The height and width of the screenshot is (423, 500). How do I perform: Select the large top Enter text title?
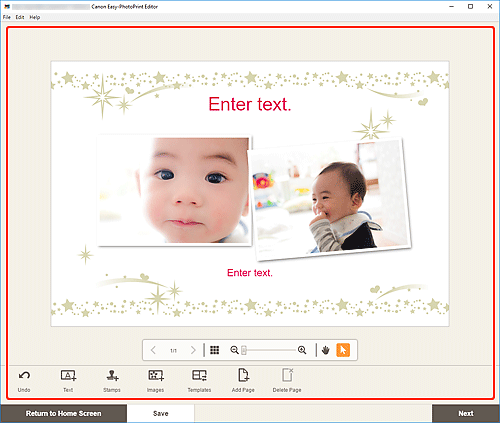click(250, 104)
